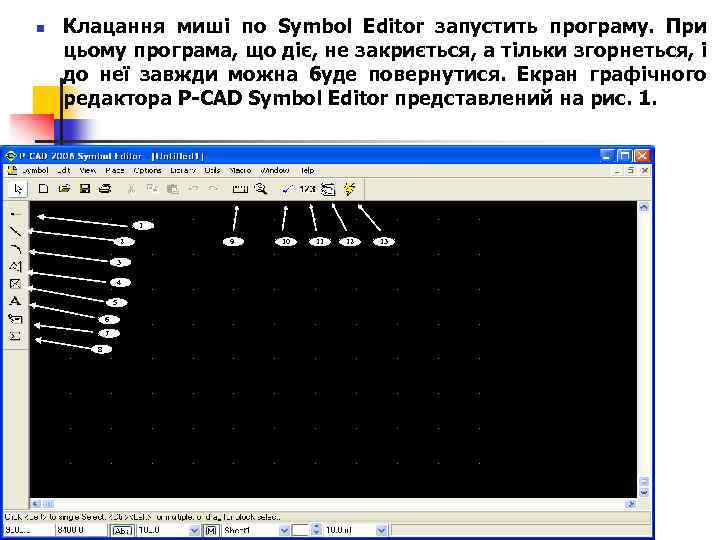
Task: Open the Window menu
Action: pyautogui.click(x=275, y=170)
